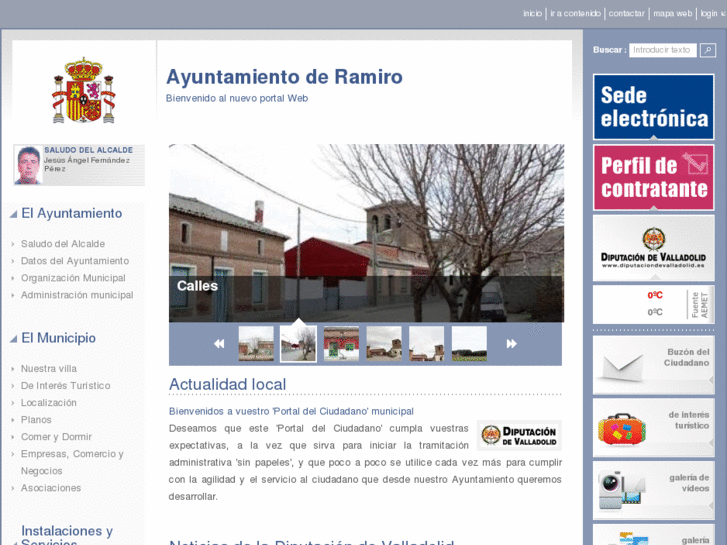Viewport: 727px width, 545px height.
Task: Select the fourth slideshow thumbnail
Action: (384, 344)
